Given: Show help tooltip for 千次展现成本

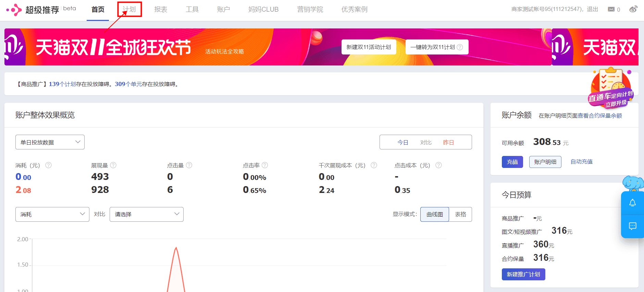Looking at the screenshot, I should pos(374,165).
